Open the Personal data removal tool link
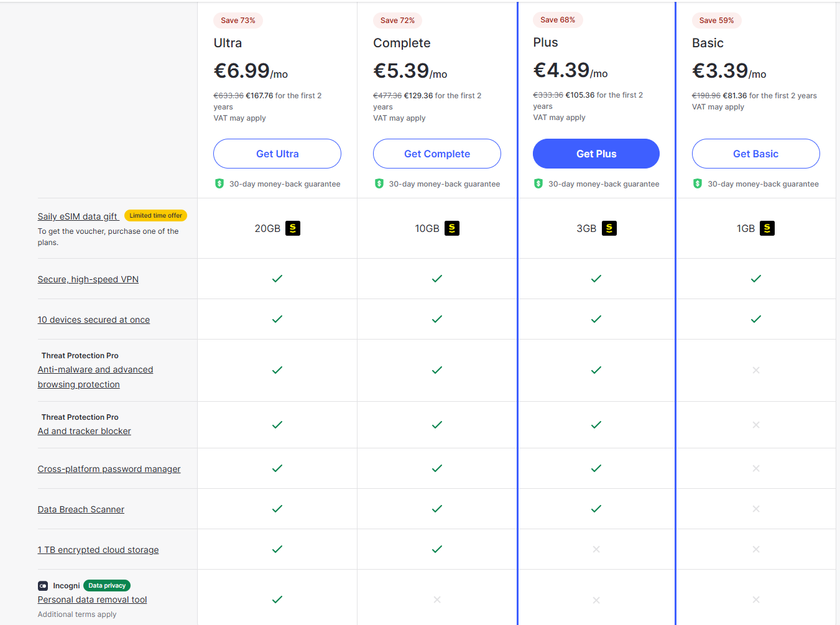 tap(93, 600)
